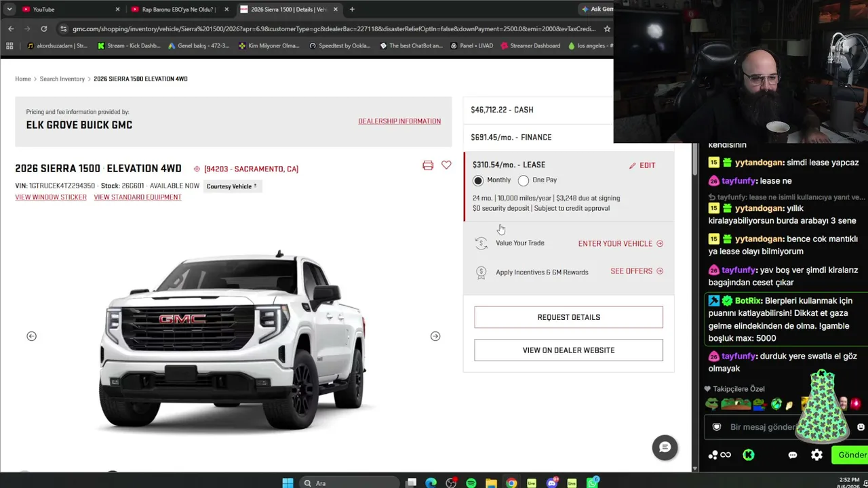This screenshot has width=868, height=488.
Task: Switch to the Rap Baronu EBO'ya tab
Action: pyautogui.click(x=180, y=9)
